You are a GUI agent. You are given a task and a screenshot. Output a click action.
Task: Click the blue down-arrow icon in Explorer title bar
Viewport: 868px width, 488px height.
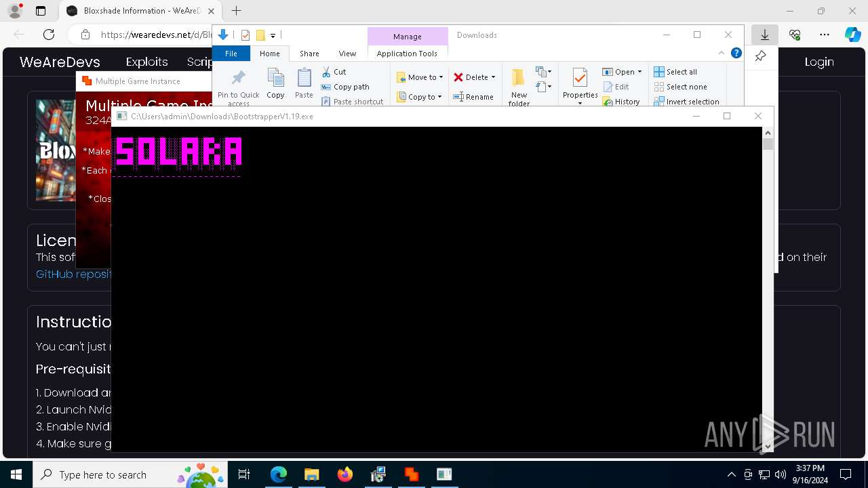(223, 35)
